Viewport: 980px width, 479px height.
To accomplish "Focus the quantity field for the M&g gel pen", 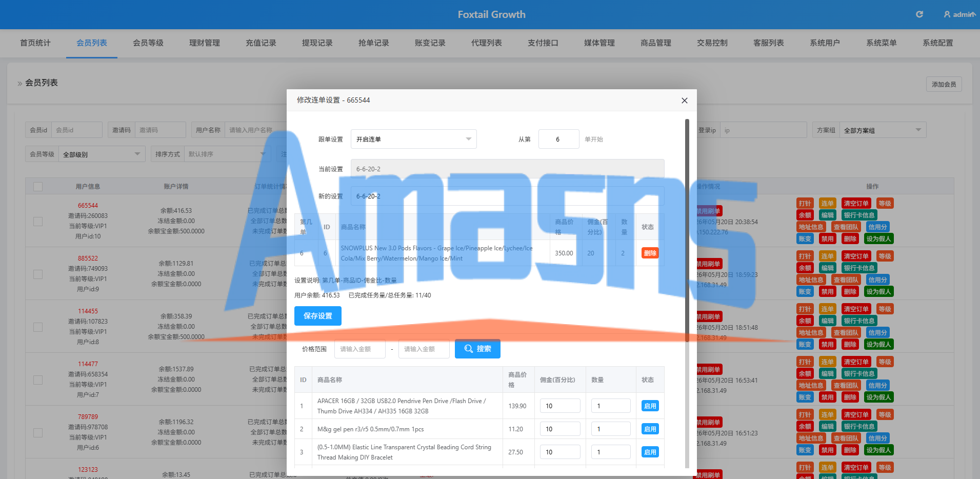I will pos(611,429).
